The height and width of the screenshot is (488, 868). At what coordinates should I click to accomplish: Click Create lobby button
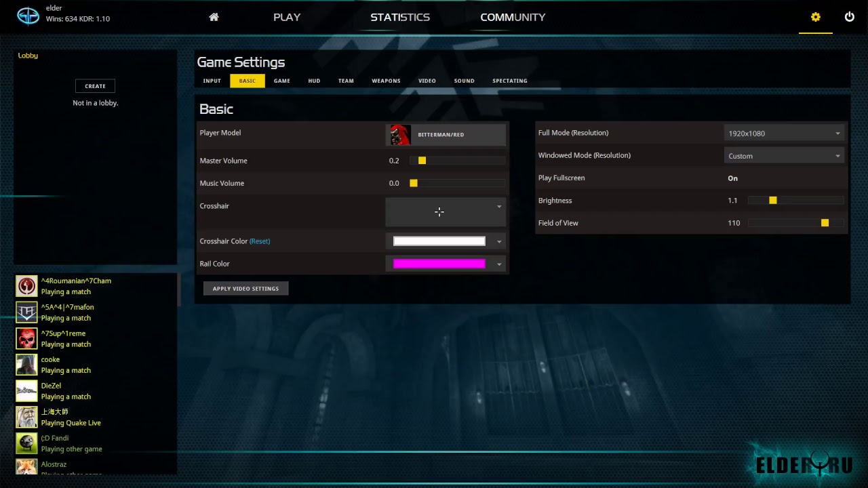click(x=95, y=86)
